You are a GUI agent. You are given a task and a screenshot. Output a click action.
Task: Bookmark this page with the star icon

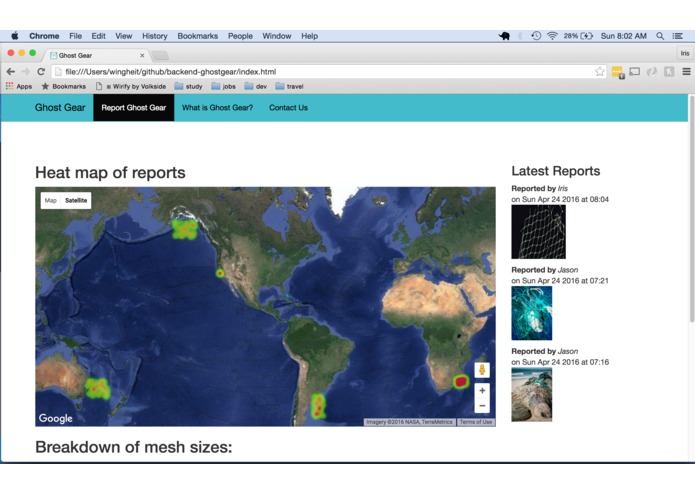pyautogui.click(x=599, y=71)
